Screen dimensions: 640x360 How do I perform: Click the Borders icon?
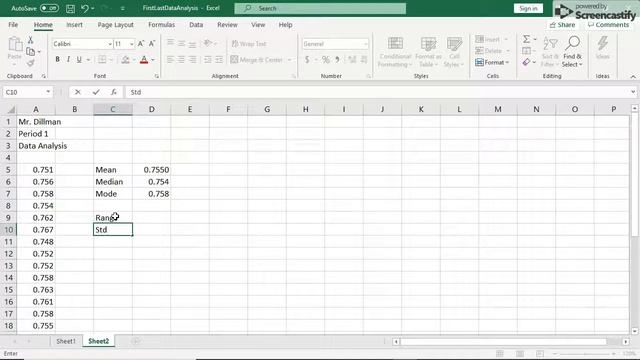coord(102,60)
